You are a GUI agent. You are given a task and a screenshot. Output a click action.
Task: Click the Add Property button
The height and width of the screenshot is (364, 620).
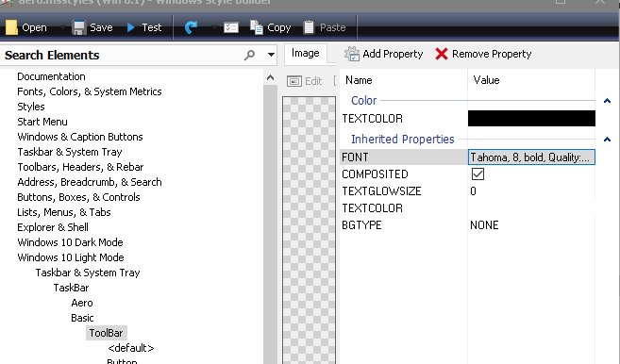pyautogui.click(x=383, y=54)
